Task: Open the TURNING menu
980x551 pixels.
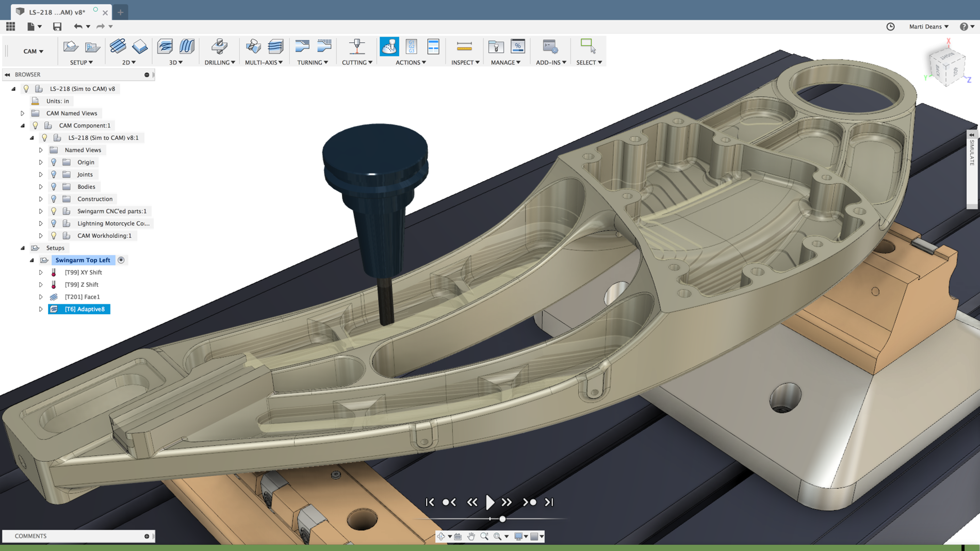Action: click(312, 62)
